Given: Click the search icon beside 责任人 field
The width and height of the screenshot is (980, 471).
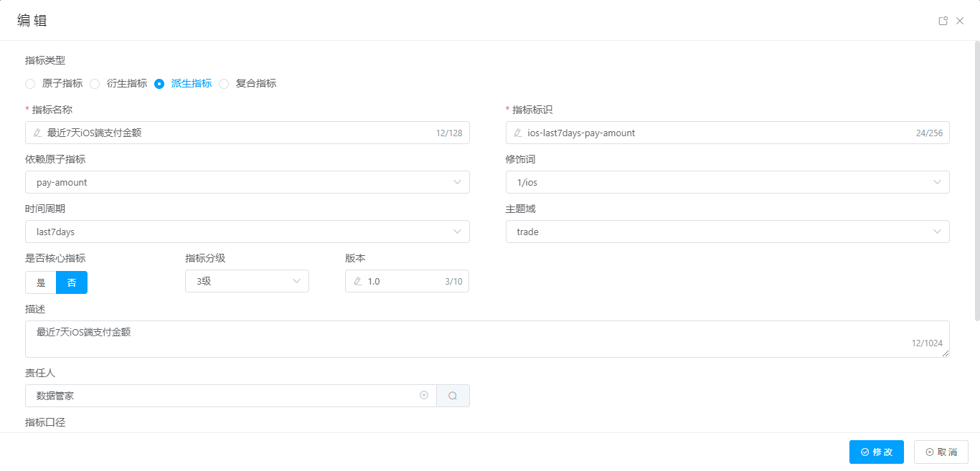Looking at the screenshot, I should (x=453, y=396).
